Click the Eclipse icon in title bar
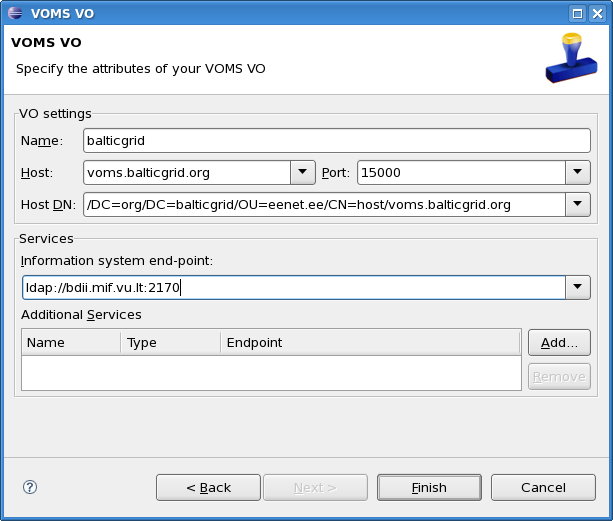613x521 pixels. click(x=15, y=13)
